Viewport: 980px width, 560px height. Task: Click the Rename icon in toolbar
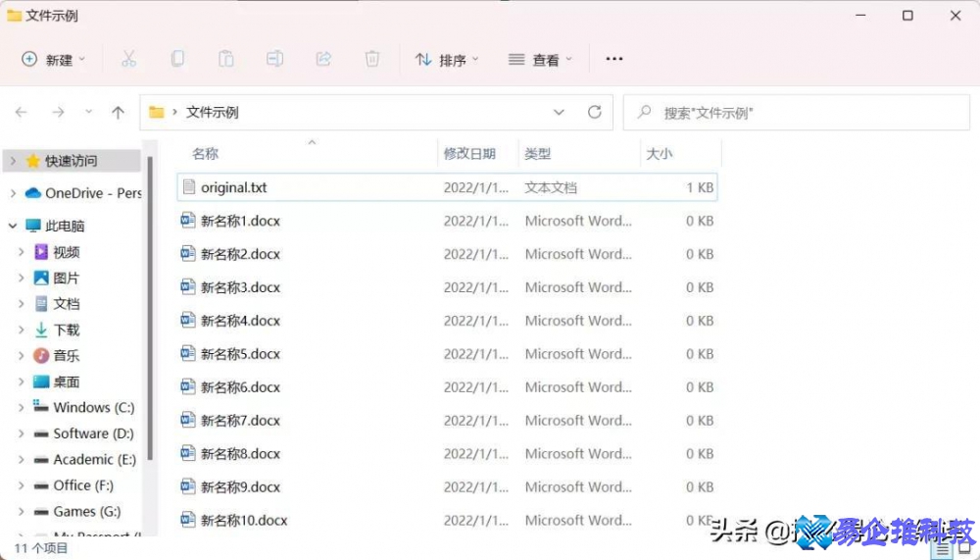click(x=274, y=59)
